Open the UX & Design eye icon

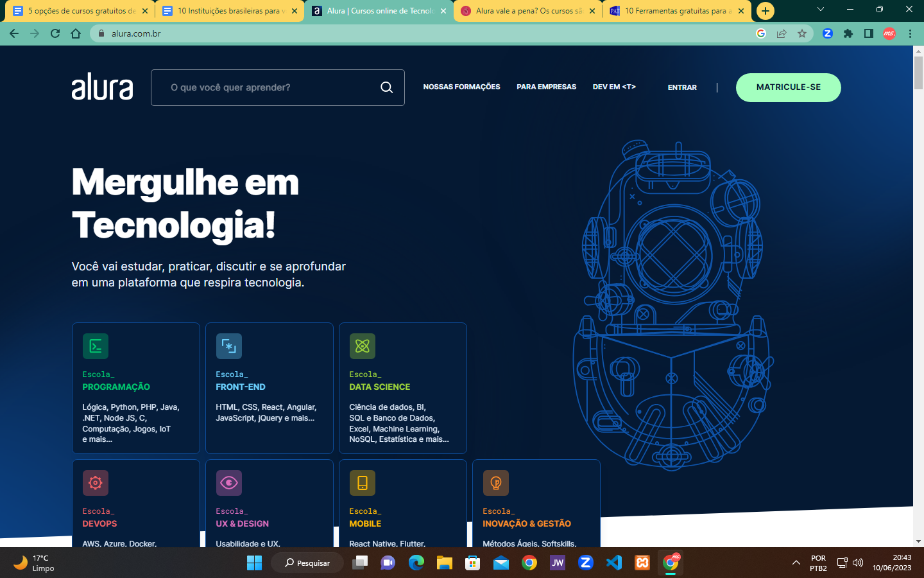(229, 483)
